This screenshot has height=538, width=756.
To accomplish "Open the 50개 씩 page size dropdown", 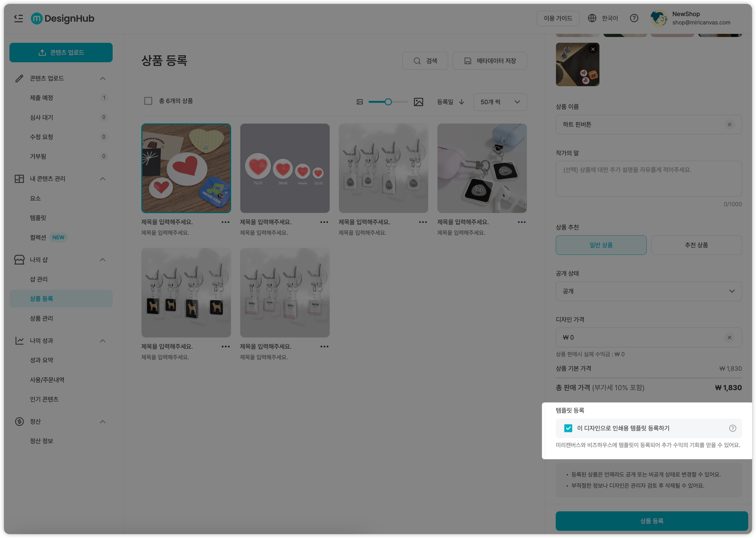I will tap(500, 102).
